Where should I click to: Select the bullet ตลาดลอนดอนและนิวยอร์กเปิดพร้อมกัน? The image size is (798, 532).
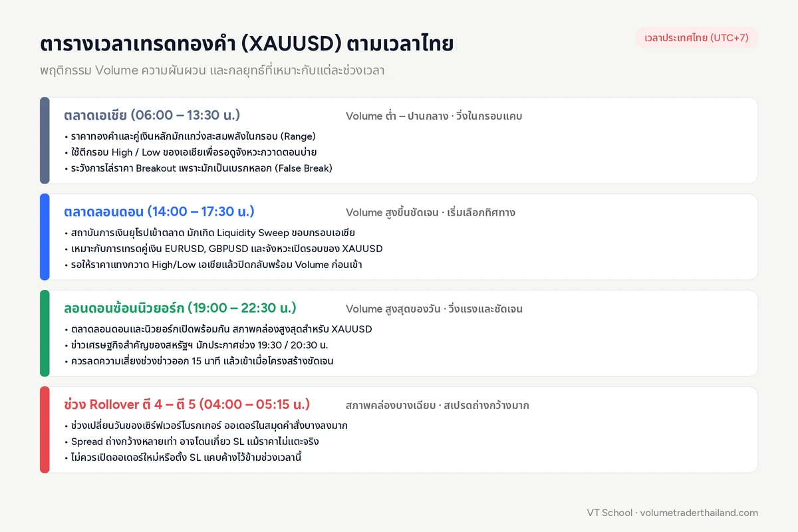point(218,329)
